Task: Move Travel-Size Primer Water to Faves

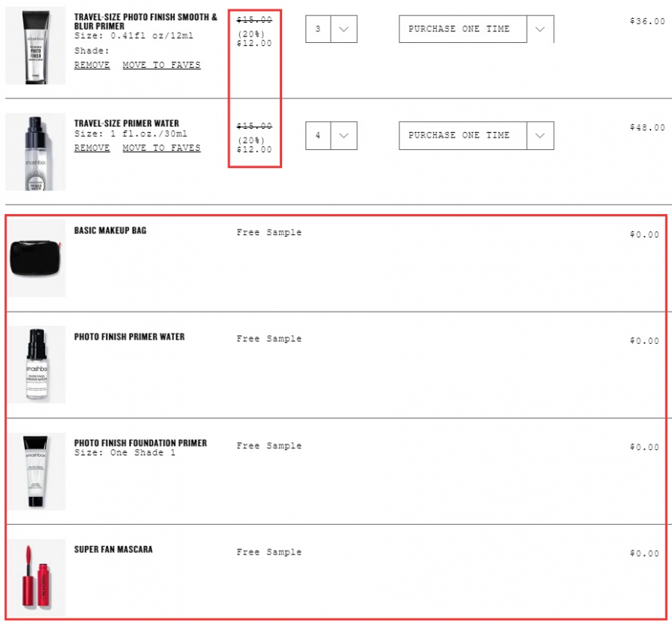Action: coord(161,148)
